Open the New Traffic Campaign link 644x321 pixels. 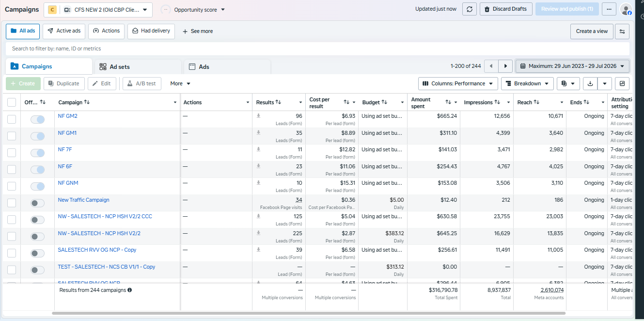point(83,200)
